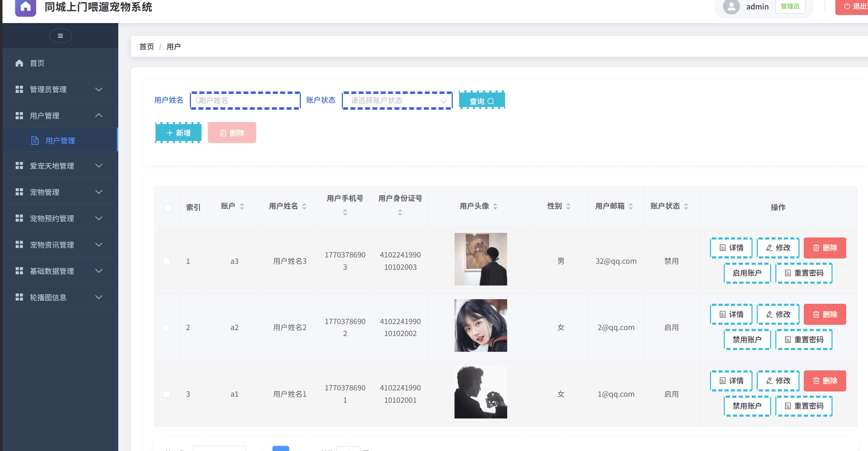
Task: Click the admin avatar icon
Action: (x=731, y=7)
